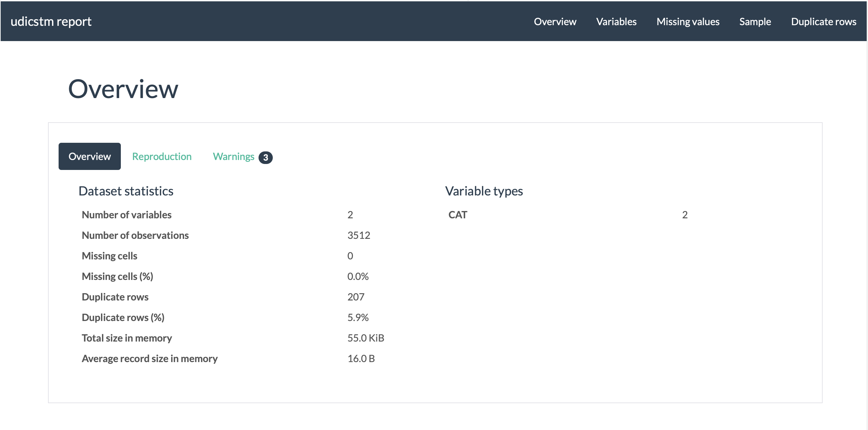The width and height of the screenshot is (868, 430).
Task: Go to Variables section in navbar
Action: [x=616, y=22]
